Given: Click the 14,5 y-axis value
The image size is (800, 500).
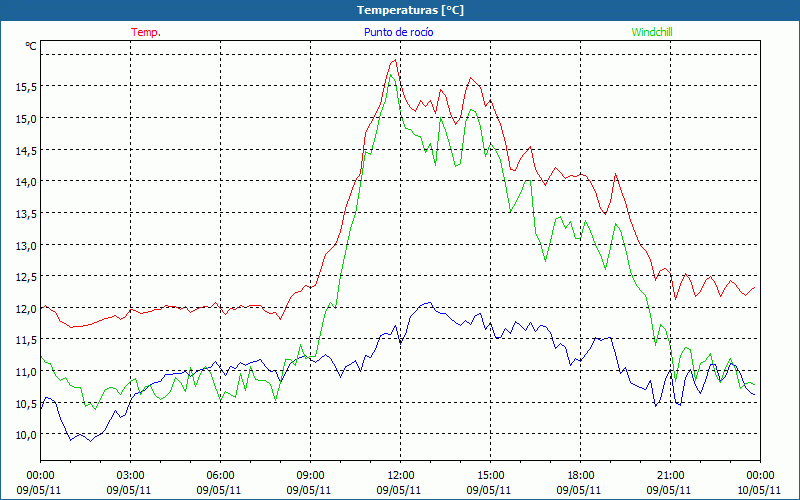Looking at the screenshot, I should [x=26, y=150].
